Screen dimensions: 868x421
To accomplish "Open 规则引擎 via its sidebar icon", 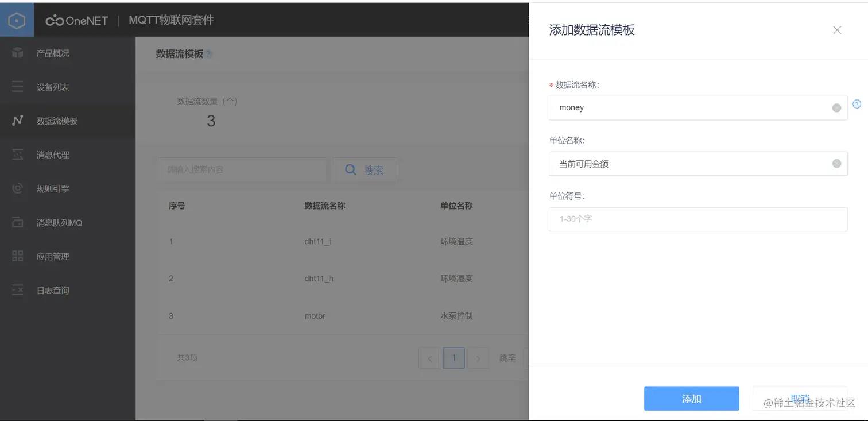I will pyautogui.click(x=18, y=188).
